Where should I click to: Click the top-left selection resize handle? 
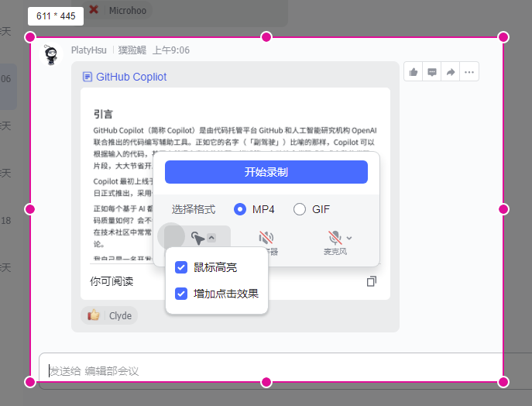30,37
